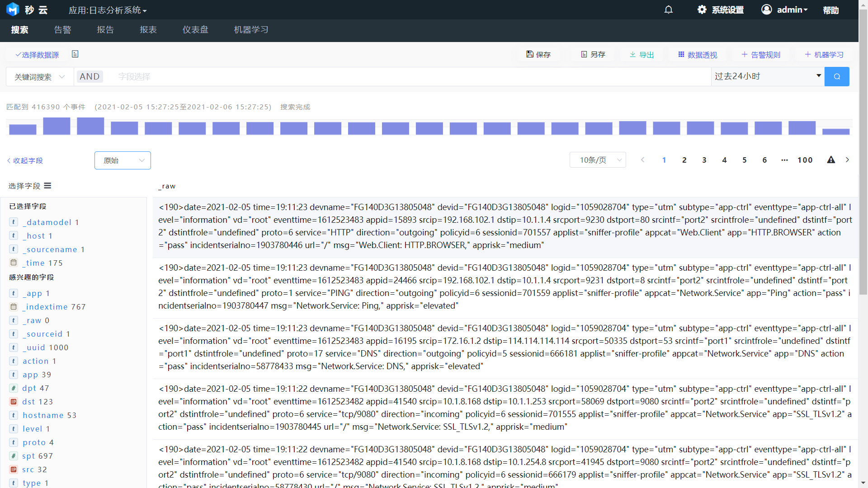Click the blue search magnifier button
868x488 pixels.
pyautogui.click(x=836, y=76)
